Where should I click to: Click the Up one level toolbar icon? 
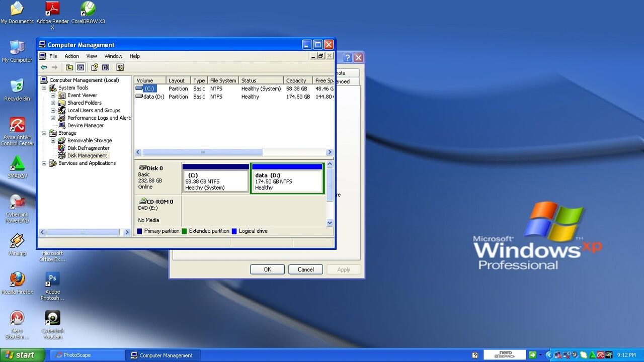(69, 67)
